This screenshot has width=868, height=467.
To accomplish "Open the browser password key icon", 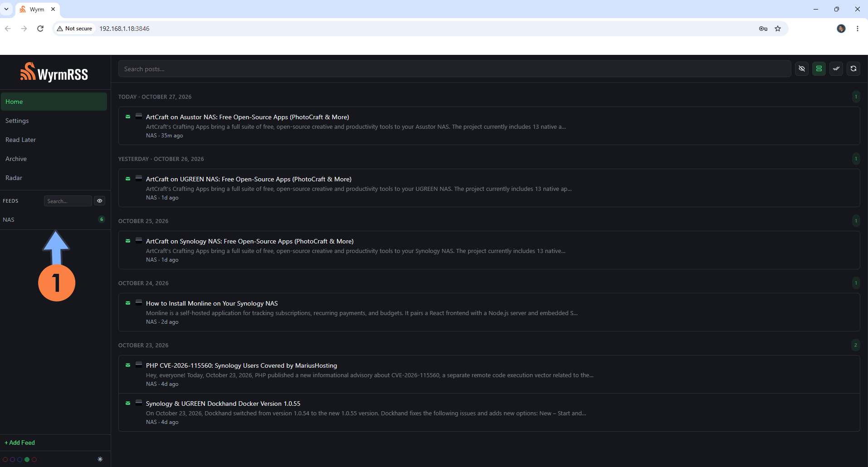I will (763, 29).
